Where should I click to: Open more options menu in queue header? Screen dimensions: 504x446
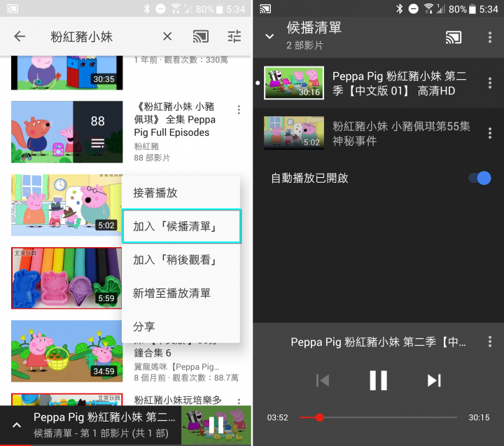490,37
